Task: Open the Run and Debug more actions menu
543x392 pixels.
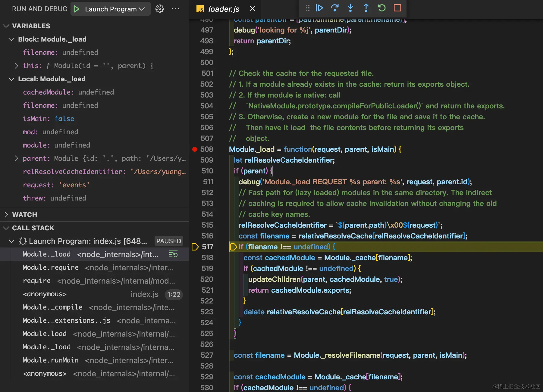Action: 175,9
